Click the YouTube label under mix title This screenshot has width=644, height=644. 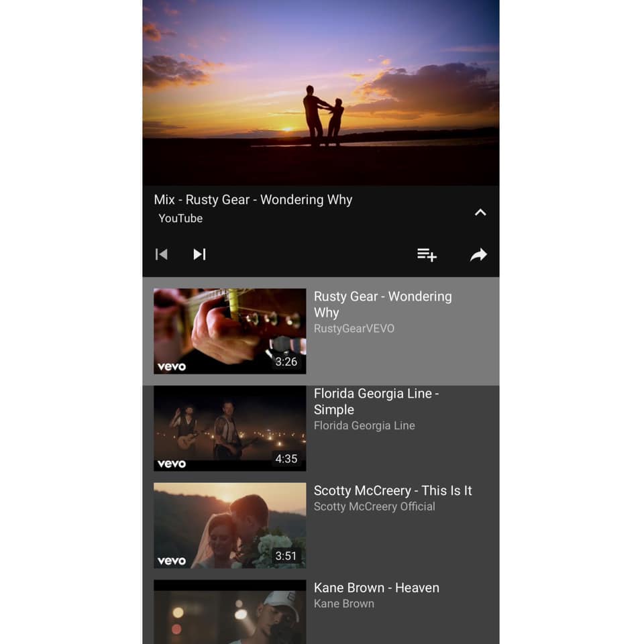(180, 219)
